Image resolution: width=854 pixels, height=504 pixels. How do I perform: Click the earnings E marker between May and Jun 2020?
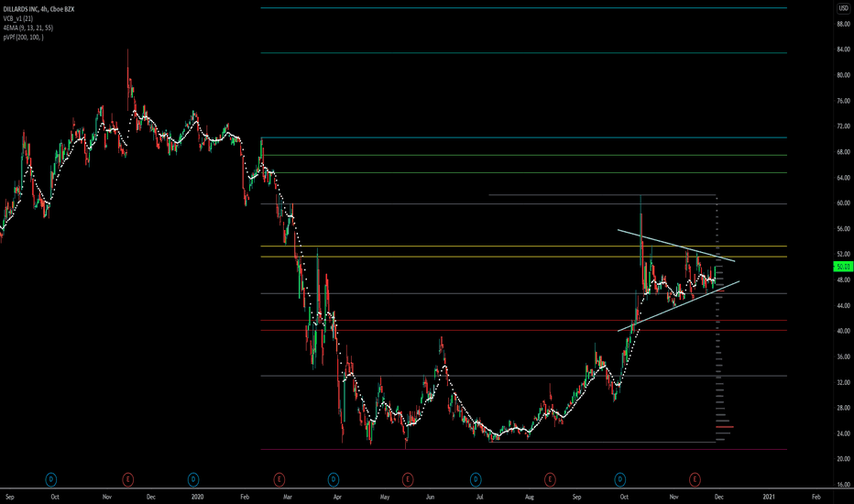(408, 479)
